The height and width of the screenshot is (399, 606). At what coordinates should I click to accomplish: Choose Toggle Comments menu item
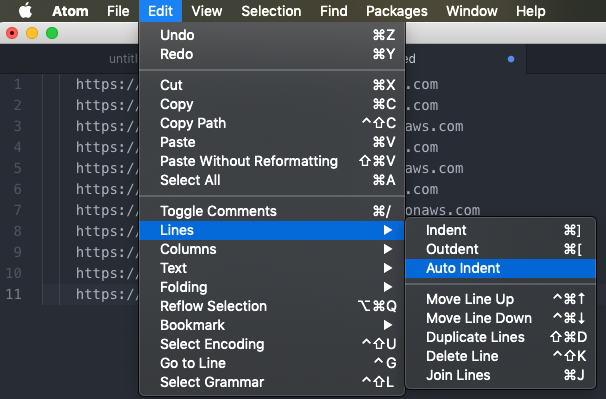[x=272, y=211]
